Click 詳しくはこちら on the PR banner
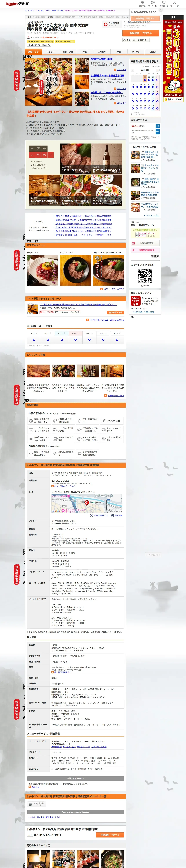Image resolution: width=186 pixels, height=868 pixels. pyautogui.click(x=174, y=99)
